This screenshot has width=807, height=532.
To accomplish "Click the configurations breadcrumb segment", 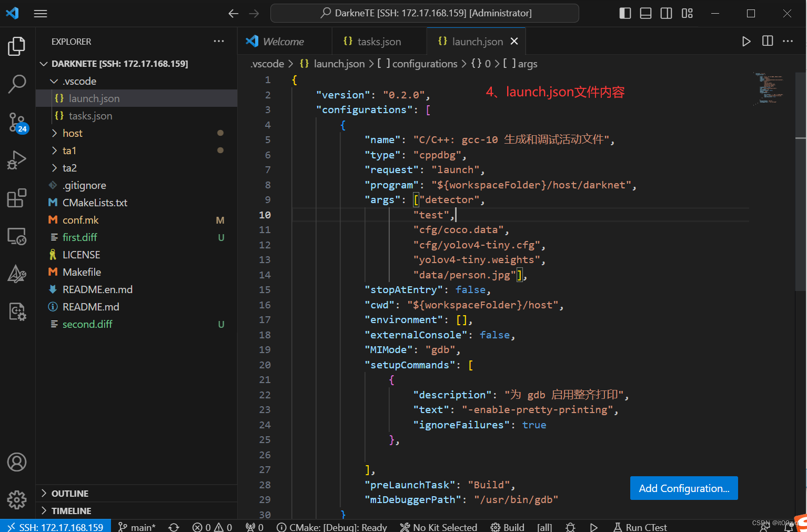I will [x=418, y=64].
